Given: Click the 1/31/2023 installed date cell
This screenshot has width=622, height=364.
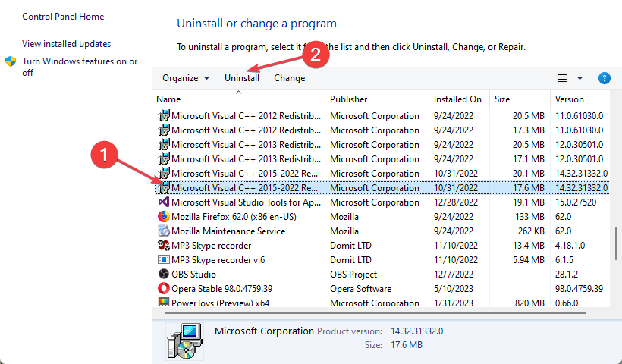Looking at the screenshot, I should click(x=454, y=303).
